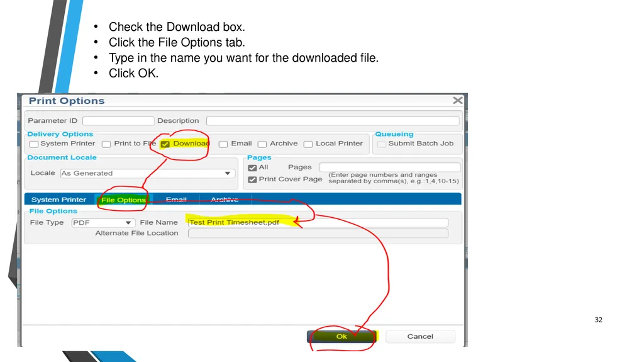This screenshot has height=362, width=644.
Task: Open the Locale As Generated dropdown
Action: click(x=147, y=173)
